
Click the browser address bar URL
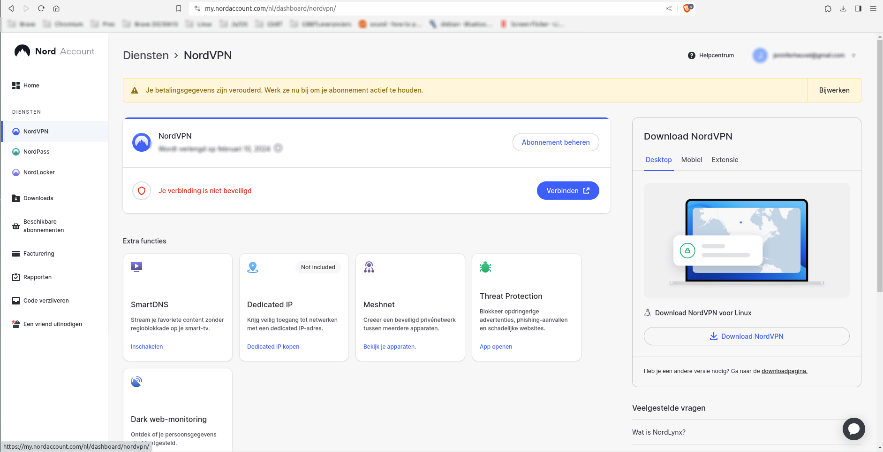pyautogui.click(x=270, y=8)
